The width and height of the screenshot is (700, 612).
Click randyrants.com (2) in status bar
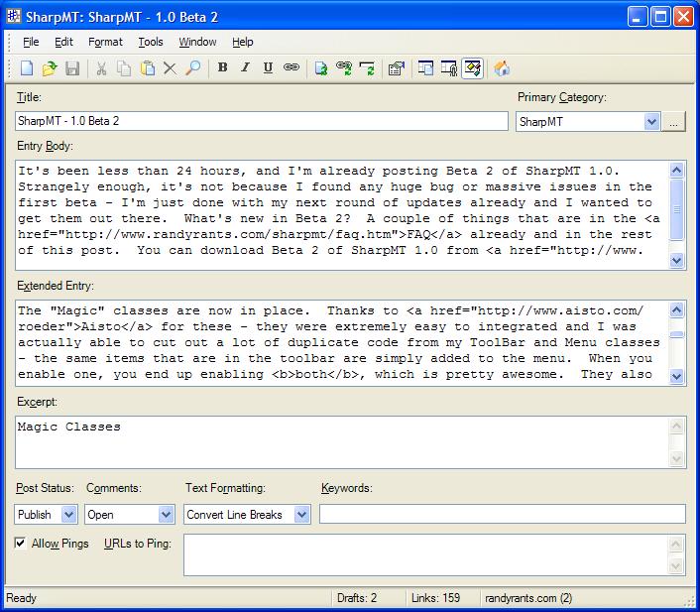528,598
